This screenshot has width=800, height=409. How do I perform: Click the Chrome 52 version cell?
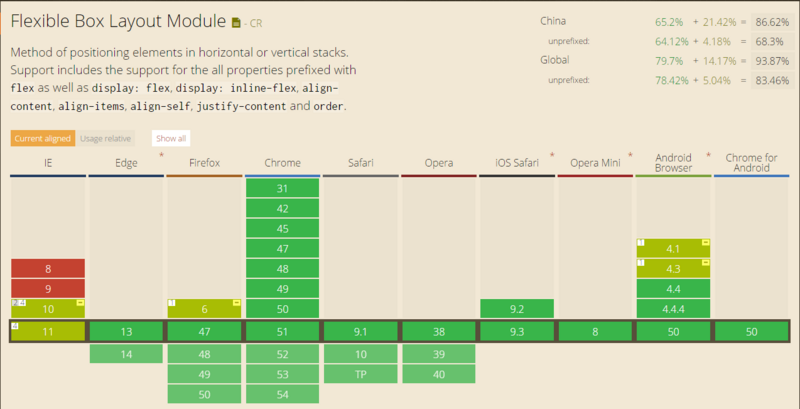(283, 354)
